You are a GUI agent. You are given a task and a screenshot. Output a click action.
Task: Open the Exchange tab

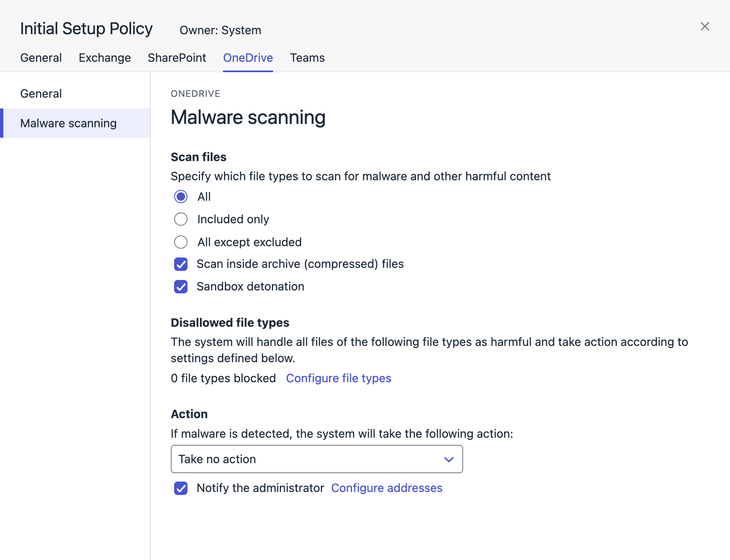click(x=104, y=58)
